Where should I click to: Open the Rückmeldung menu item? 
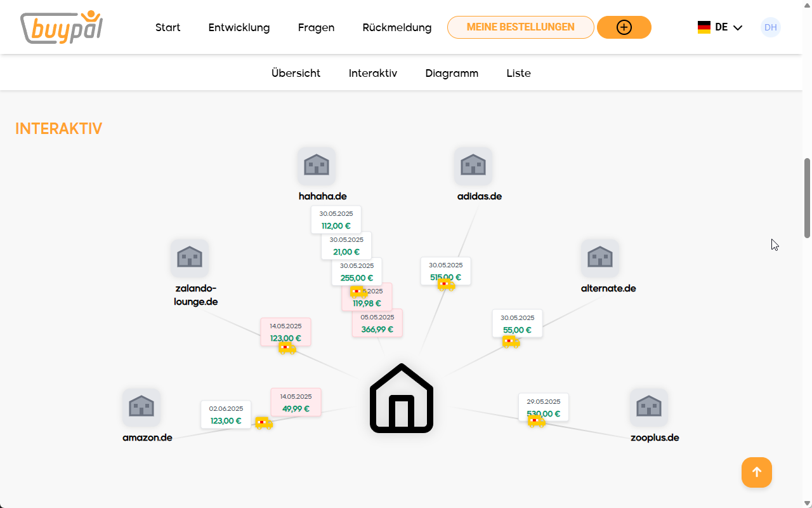coord(397,27)
